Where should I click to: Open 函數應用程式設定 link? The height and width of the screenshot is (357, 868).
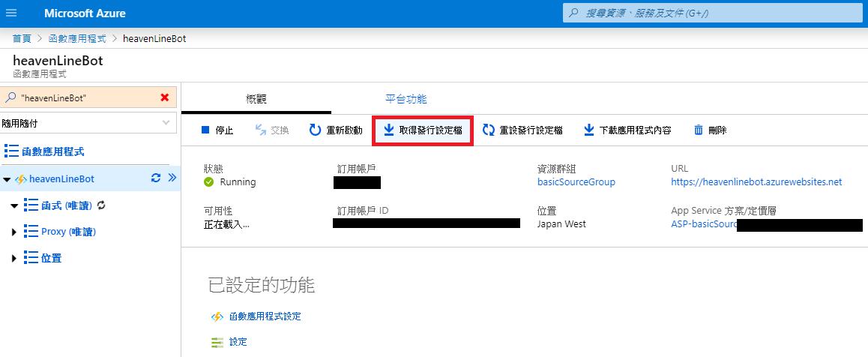tap(265, 316)
